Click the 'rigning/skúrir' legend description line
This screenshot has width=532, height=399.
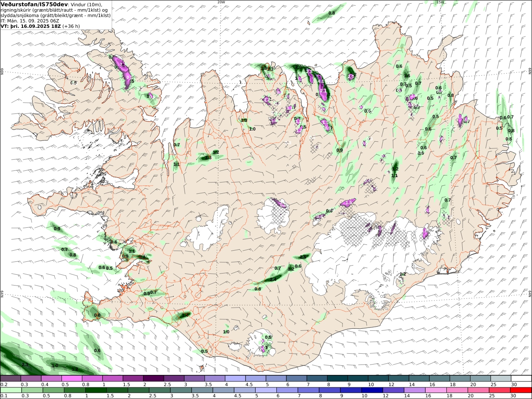54,10
